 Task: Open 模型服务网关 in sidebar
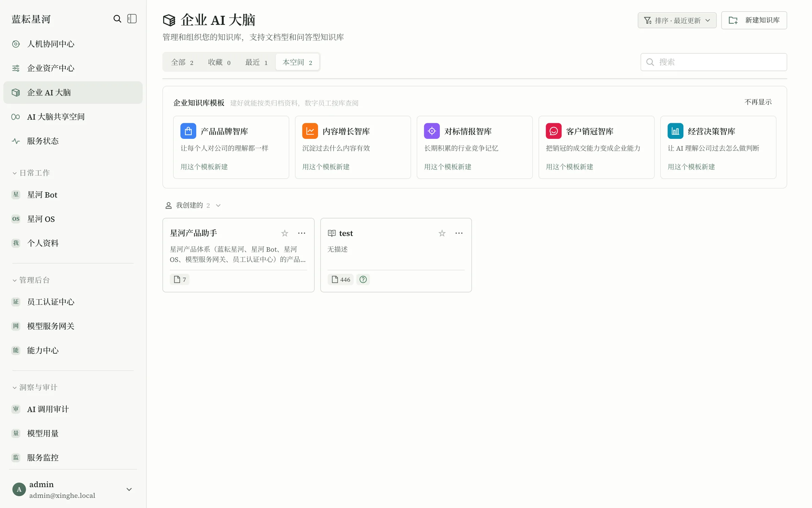pyautogui.click(x=73, y=326)
